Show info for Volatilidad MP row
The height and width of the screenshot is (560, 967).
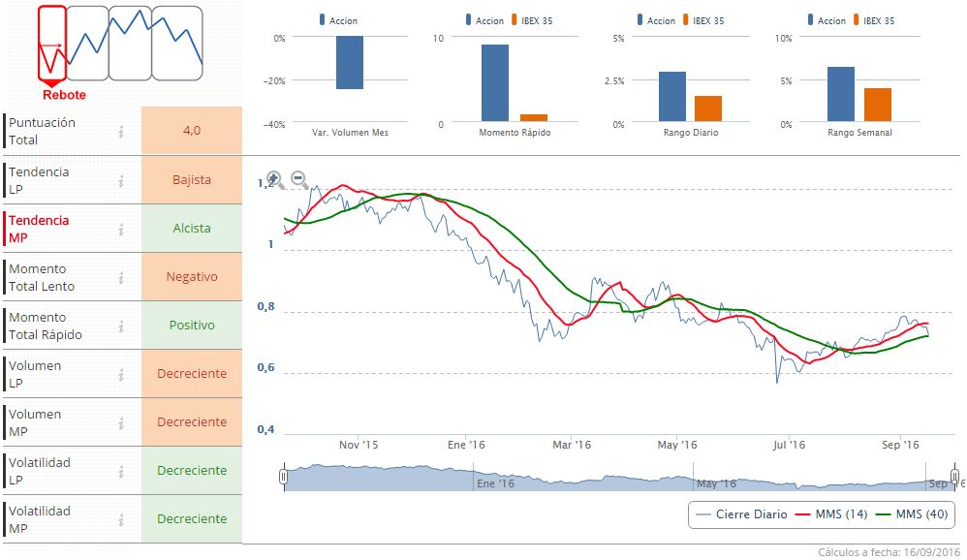click(x=121, y=519)
